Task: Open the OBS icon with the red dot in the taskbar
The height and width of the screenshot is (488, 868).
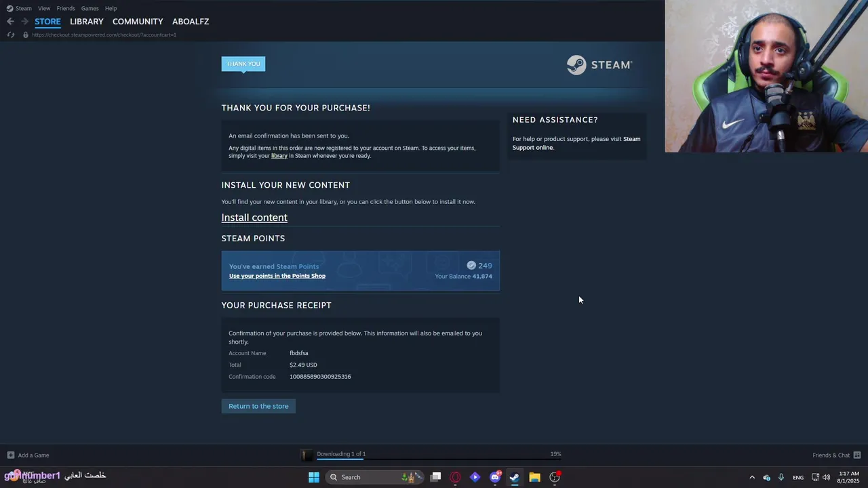Action: point(555,477)
